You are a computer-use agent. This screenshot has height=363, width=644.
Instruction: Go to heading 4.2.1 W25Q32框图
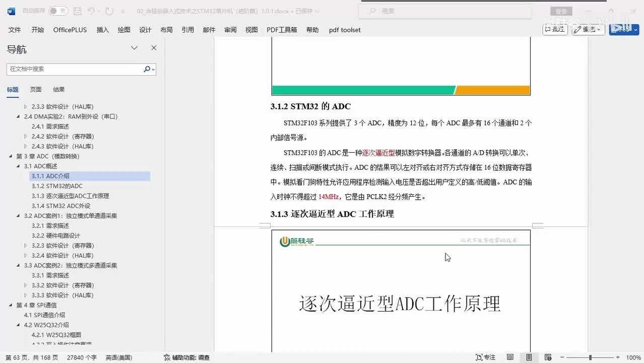click(56, 335)
